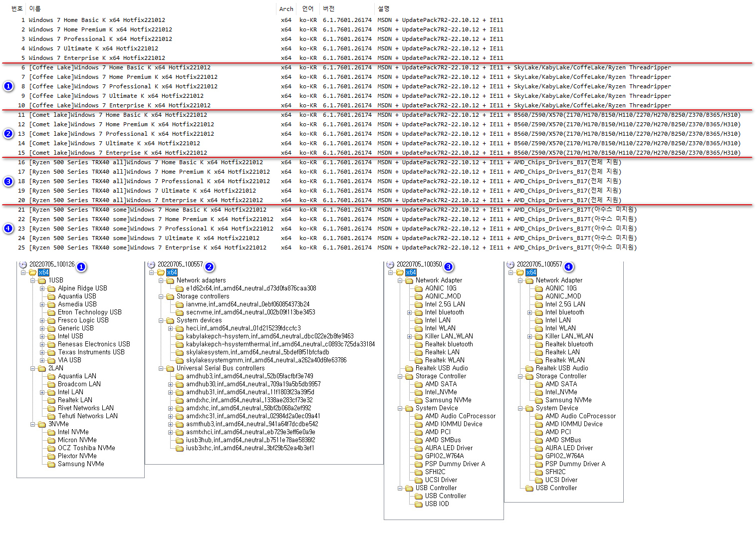
Task: Click the Plextor NVMe folder icon
Action: (51, 456)
